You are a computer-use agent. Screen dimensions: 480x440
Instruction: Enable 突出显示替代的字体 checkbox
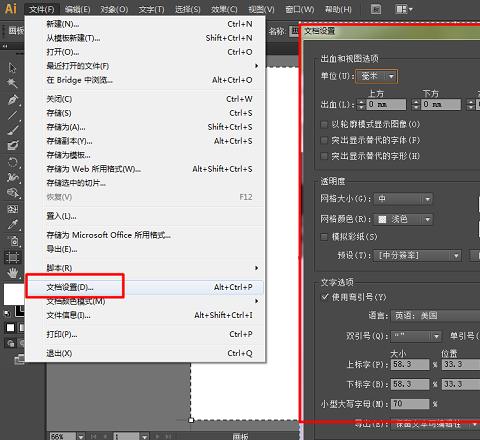point(323,140)
